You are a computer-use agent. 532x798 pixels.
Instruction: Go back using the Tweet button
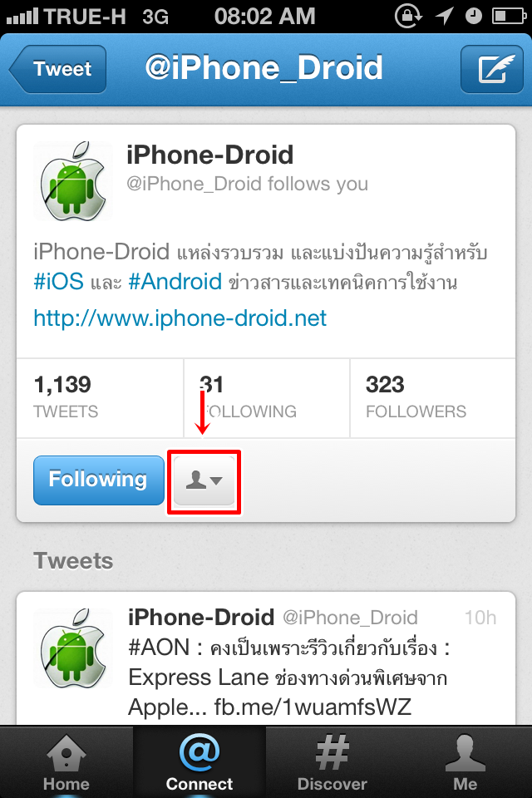click(58, 69)
